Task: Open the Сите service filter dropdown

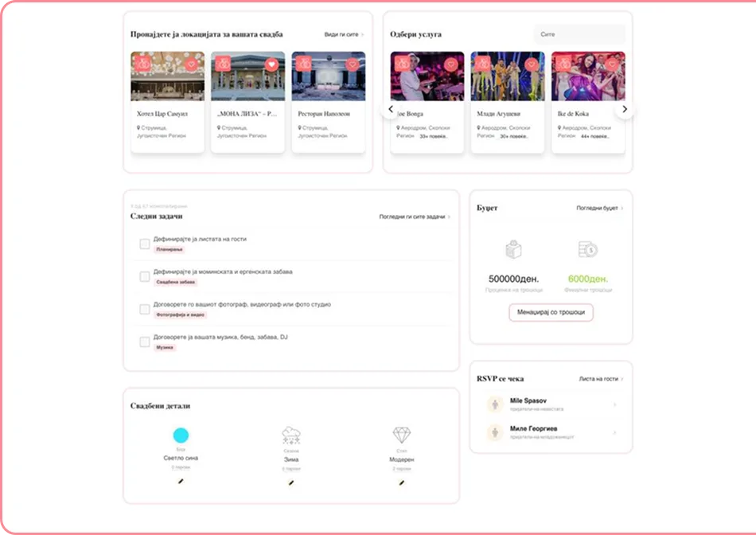Action: click(x=579, y=34)
